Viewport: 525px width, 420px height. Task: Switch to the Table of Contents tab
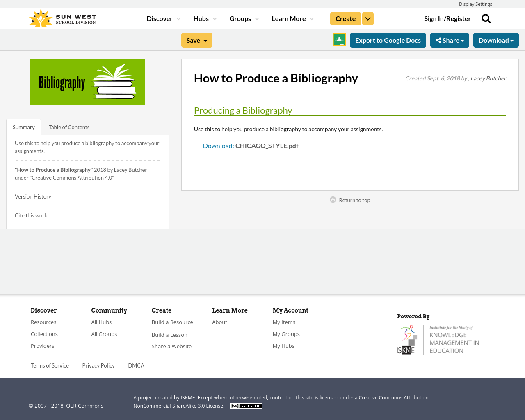pyautogui.click(x=69, y=127)
